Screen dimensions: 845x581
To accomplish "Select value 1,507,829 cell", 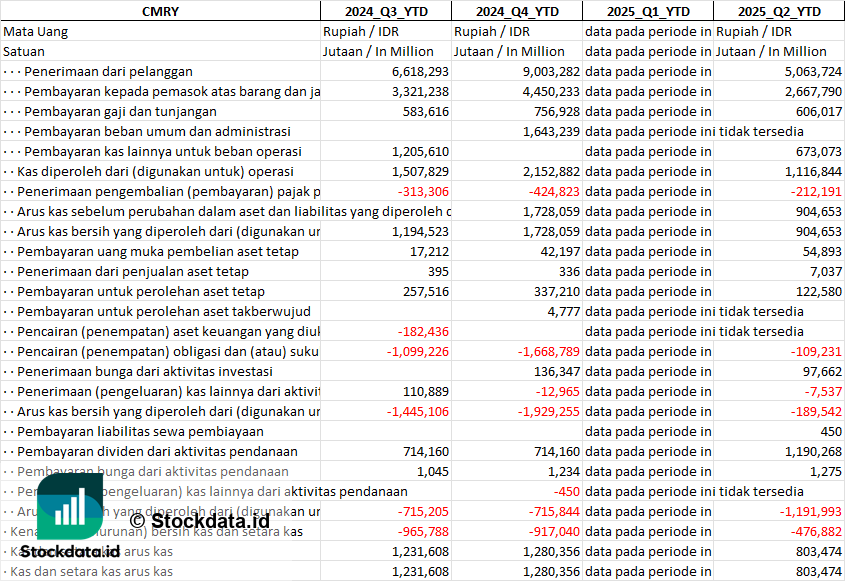I will [x=386, y=171].
